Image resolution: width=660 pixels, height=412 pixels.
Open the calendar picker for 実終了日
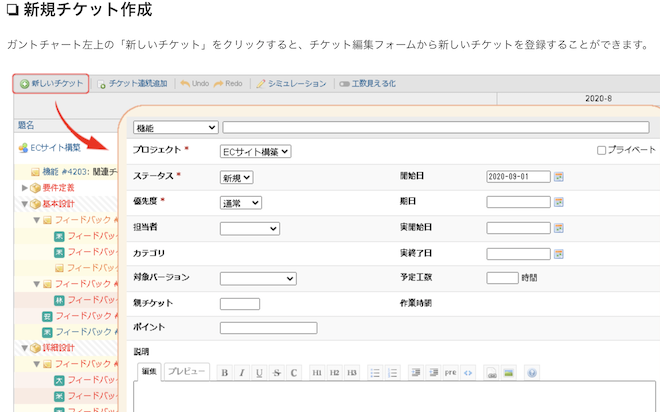[x=559, y=254]
